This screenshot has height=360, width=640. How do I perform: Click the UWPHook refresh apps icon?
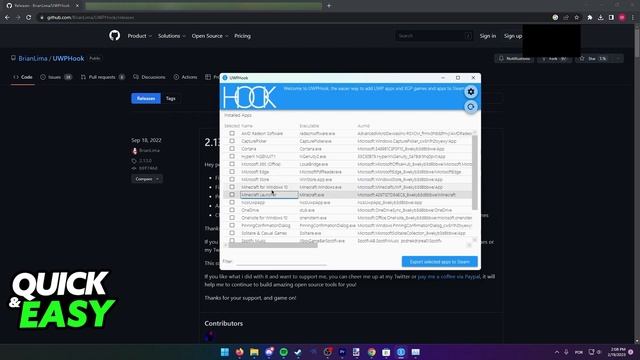pyautogui.click(x=471, y=107)
